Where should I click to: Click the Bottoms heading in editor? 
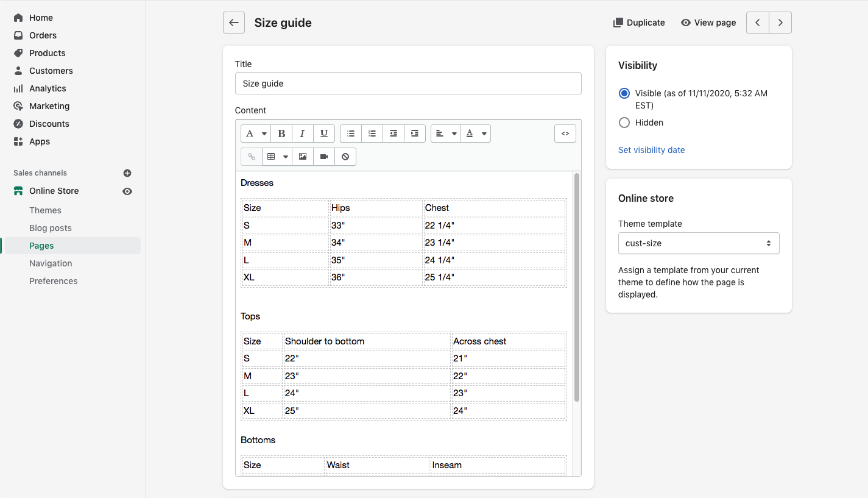click(x=258, y=440)
